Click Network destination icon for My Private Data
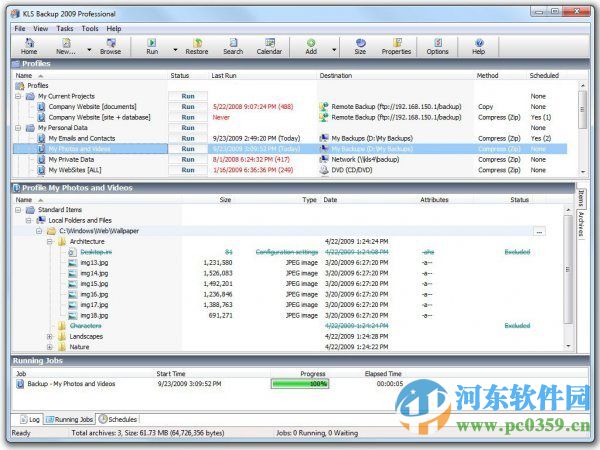 pyautogui.click(x=324, y=160)
